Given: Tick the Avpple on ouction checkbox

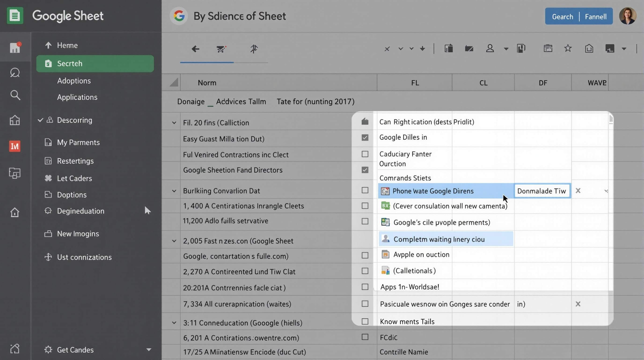Looking at the screenshot, I should tap(365, 255).
